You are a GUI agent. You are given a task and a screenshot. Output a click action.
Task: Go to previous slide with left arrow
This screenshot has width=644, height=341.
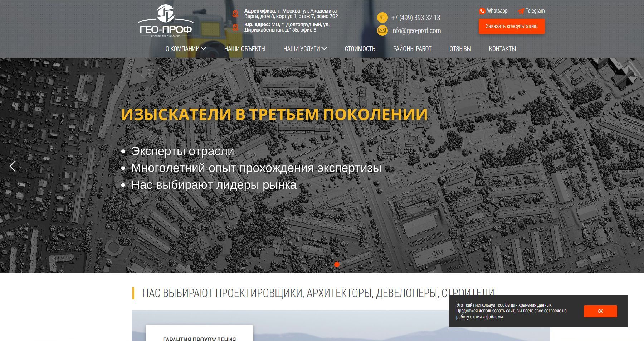13,166
